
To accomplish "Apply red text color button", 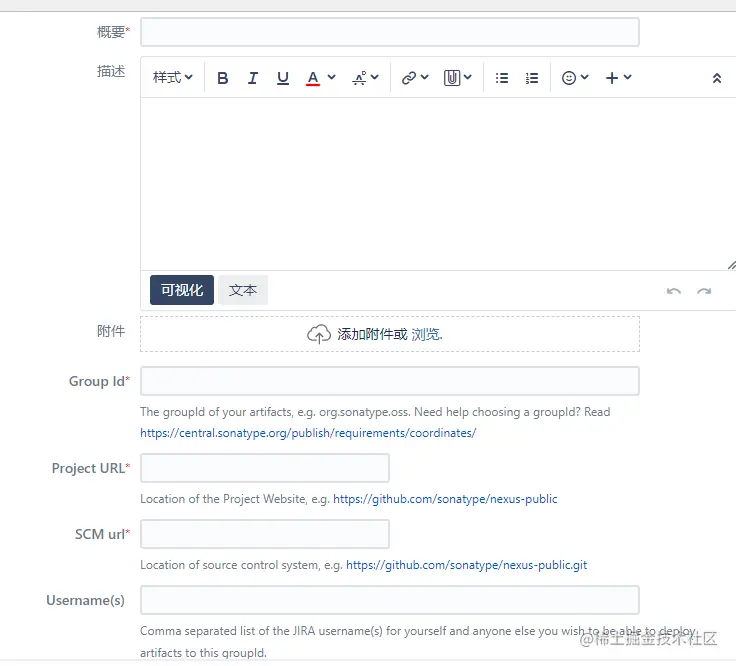I will coord(313,78).
